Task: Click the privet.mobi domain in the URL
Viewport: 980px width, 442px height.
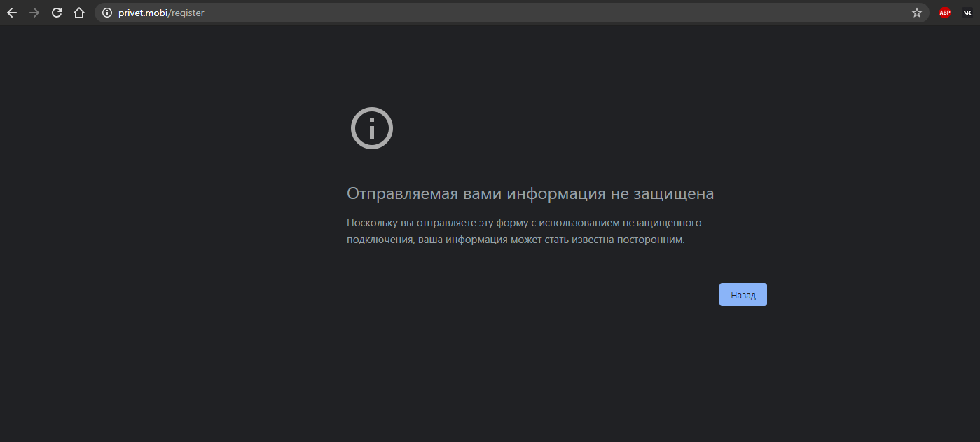Action: point(143,13)
